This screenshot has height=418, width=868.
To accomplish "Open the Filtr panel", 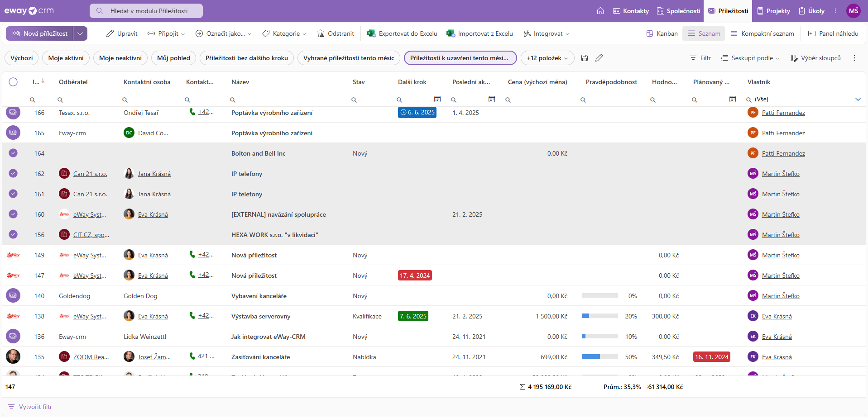I will click(x=700, y=58).
